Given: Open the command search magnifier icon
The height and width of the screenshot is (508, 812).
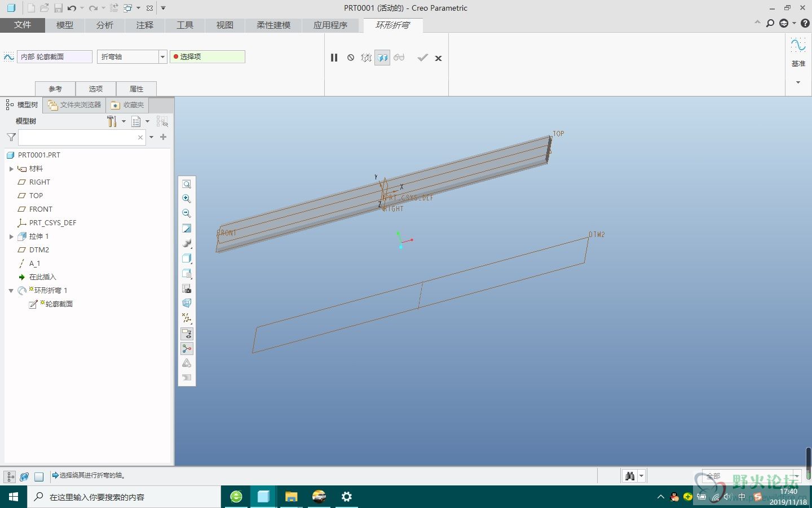Looking at the screenshot, I should point(770,23).
